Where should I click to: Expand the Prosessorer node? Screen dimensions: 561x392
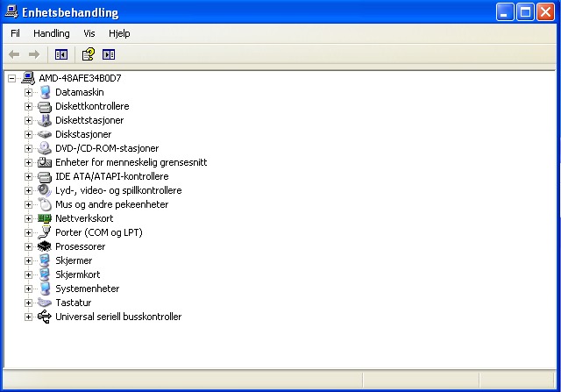[28, 246]
